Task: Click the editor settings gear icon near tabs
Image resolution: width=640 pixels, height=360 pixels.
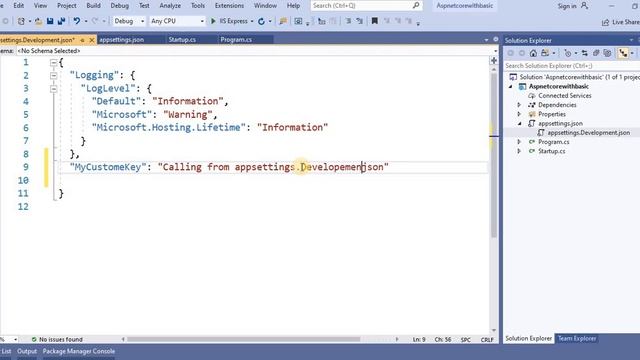Action: click(496, 39)
